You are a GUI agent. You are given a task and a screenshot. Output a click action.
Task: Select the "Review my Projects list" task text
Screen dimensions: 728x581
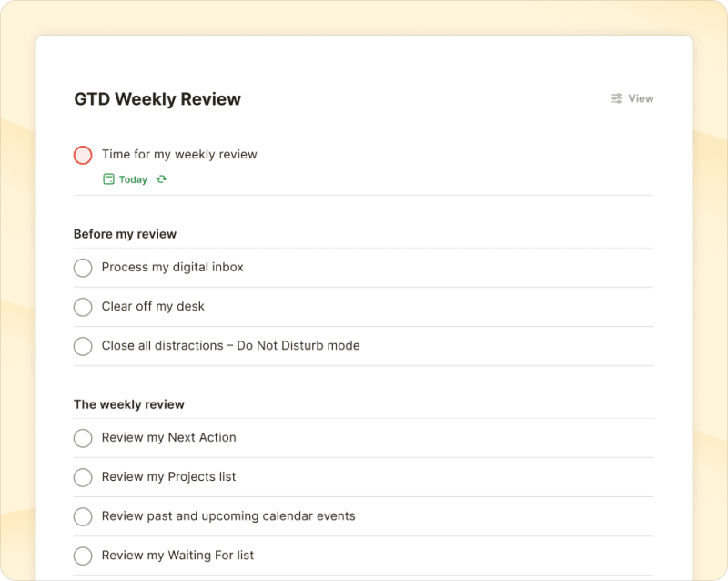169,477
